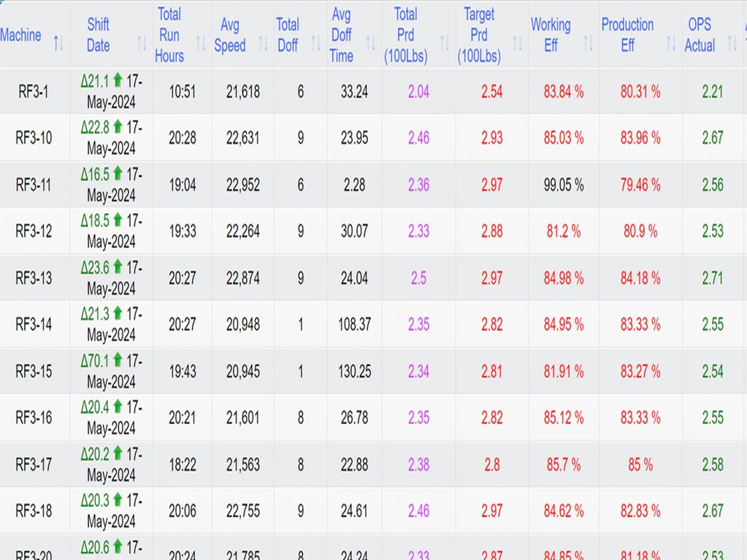Click OPS Actual column sort arrows
This screenshot has width=747, height=560.
[732, 44]
